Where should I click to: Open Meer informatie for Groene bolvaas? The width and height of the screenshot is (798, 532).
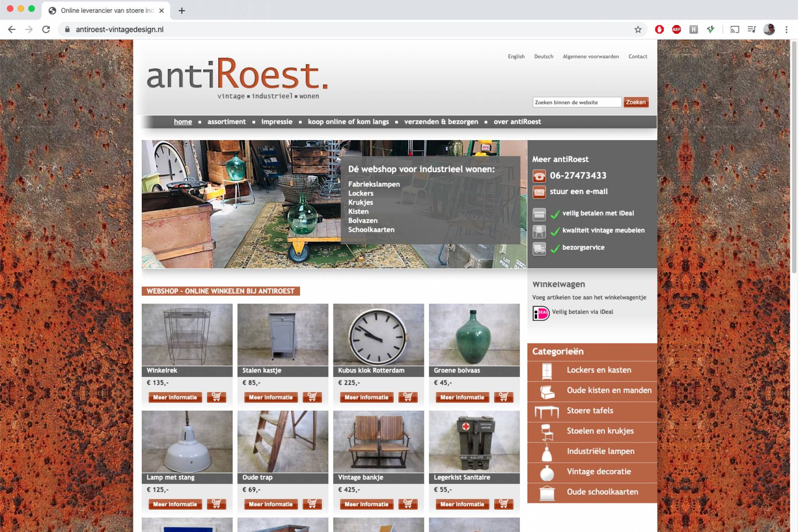pyautogui.click(x=462, y=397)
